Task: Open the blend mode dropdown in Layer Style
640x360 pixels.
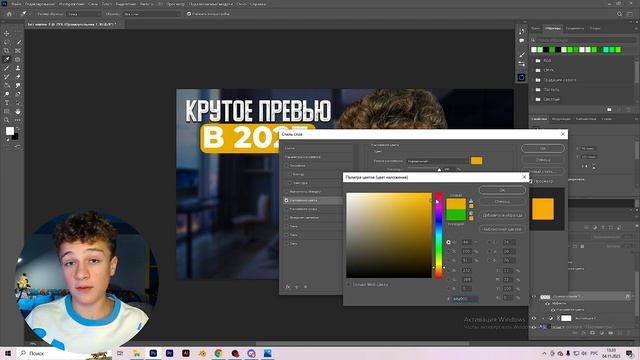Action: [x=438, y=161]
